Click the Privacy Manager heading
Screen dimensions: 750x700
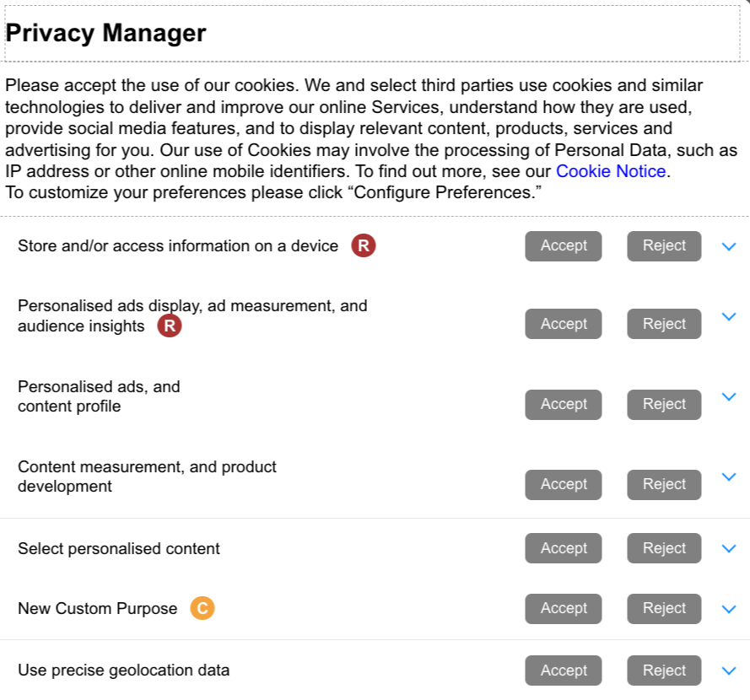105,33
